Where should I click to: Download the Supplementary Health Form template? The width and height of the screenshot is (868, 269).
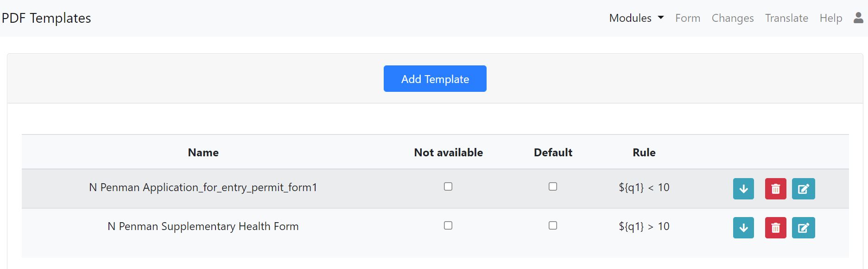743,228
